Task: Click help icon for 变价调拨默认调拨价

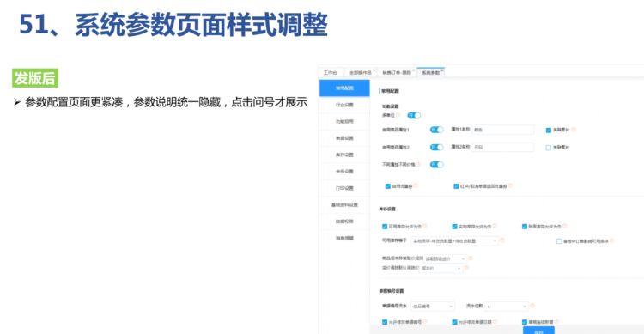Action: click(466, 267)
